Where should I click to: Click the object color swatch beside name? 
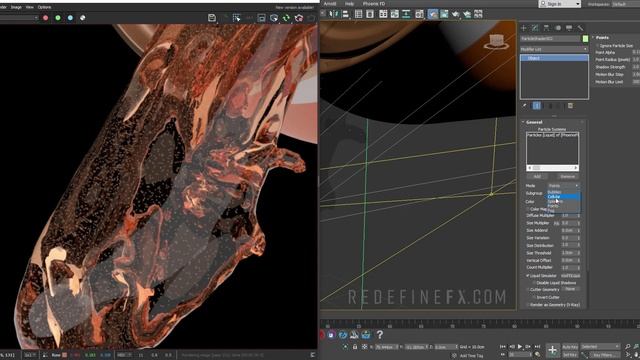585,38
